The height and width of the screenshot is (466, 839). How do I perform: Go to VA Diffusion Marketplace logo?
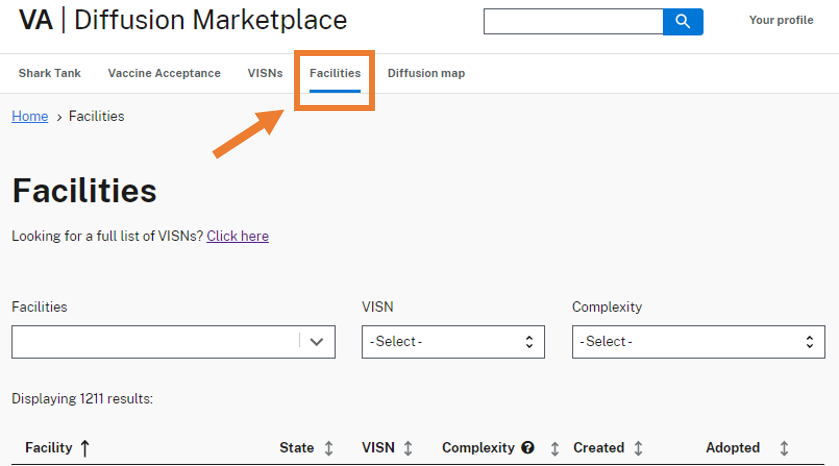click(183, 20)
